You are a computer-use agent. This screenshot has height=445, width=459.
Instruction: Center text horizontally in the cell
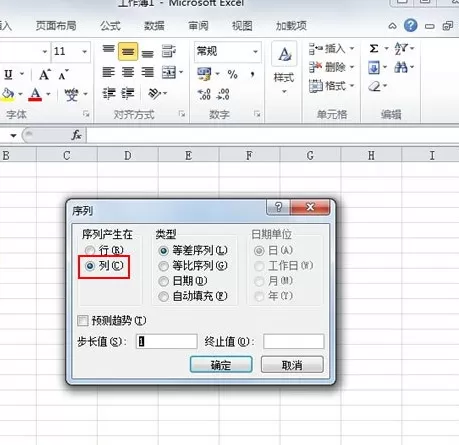pos(128,72)
